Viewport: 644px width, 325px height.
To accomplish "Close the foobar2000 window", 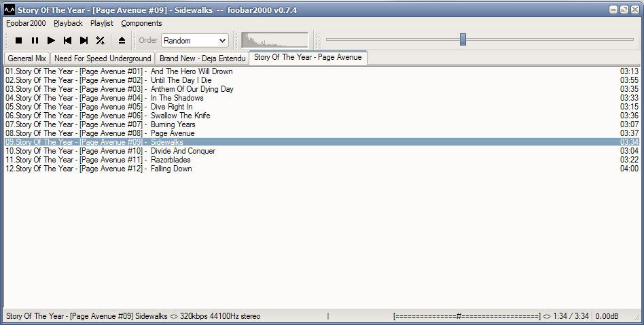I will [x=634, y=10].
